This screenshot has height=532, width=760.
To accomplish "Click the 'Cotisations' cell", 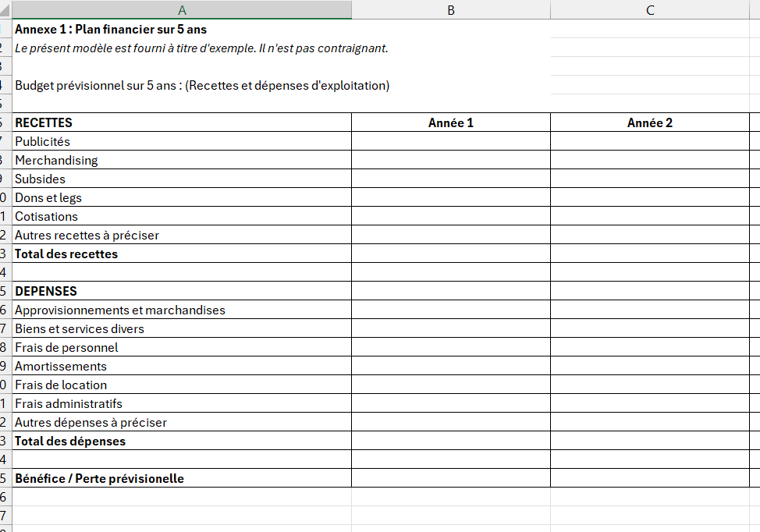I will point(182,216).
